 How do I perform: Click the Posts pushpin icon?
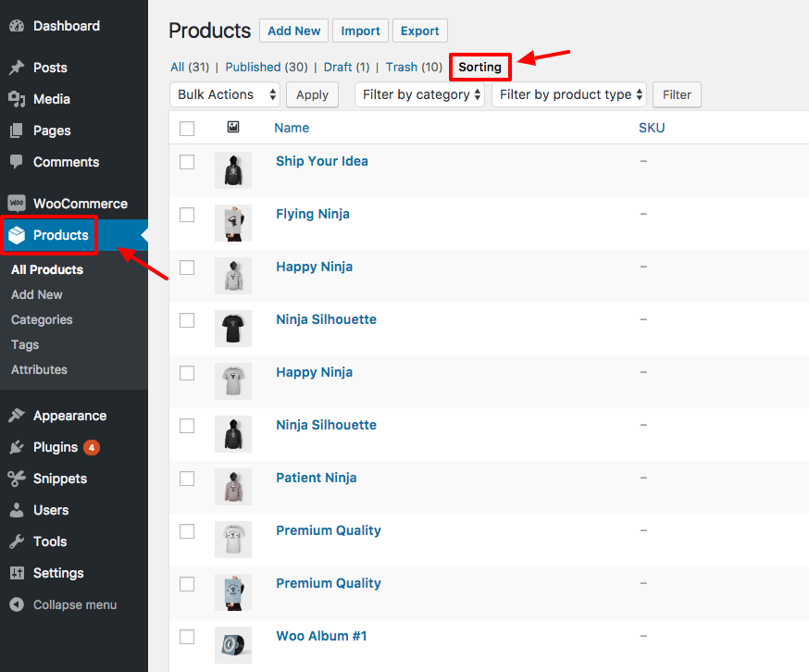coord(16,68)
